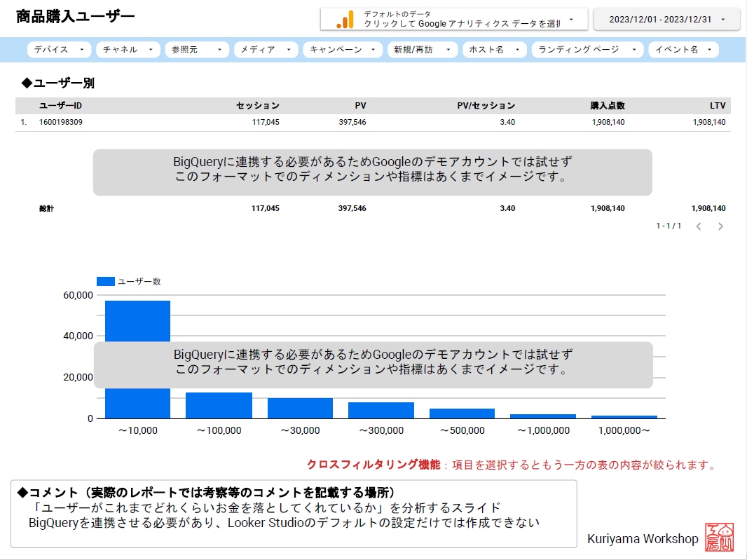Screen dimensions: 747x560
Task: Click PV/セッション value 3.40 in row 1
Action: coord(507,123)
